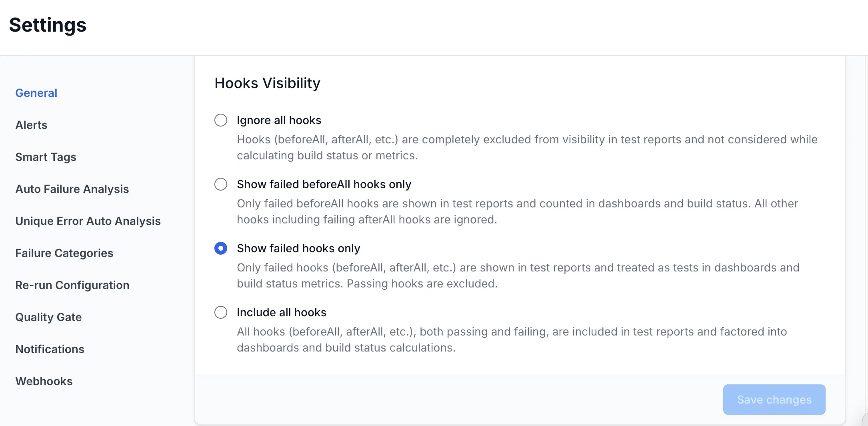Open the General settings section

point(36,92)
